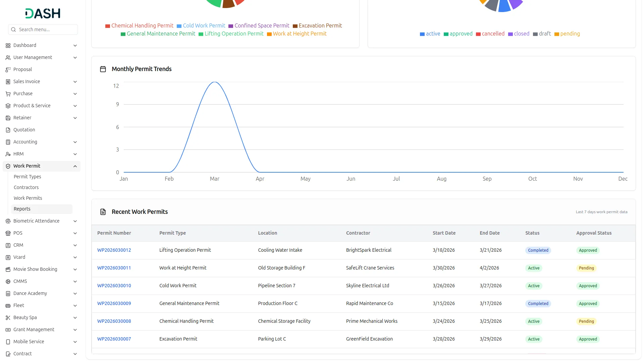Click the pending legend color swatch

(556, 34)
